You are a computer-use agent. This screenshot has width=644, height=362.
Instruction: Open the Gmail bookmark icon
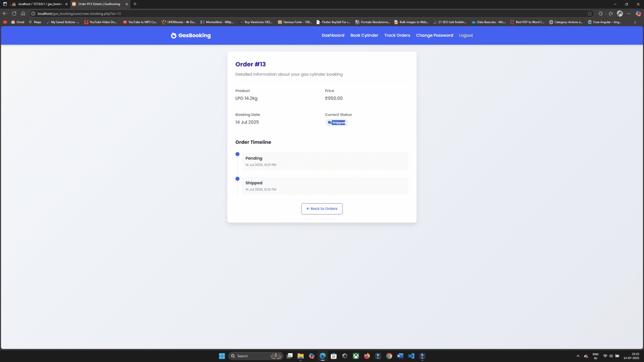coord(13,22)
